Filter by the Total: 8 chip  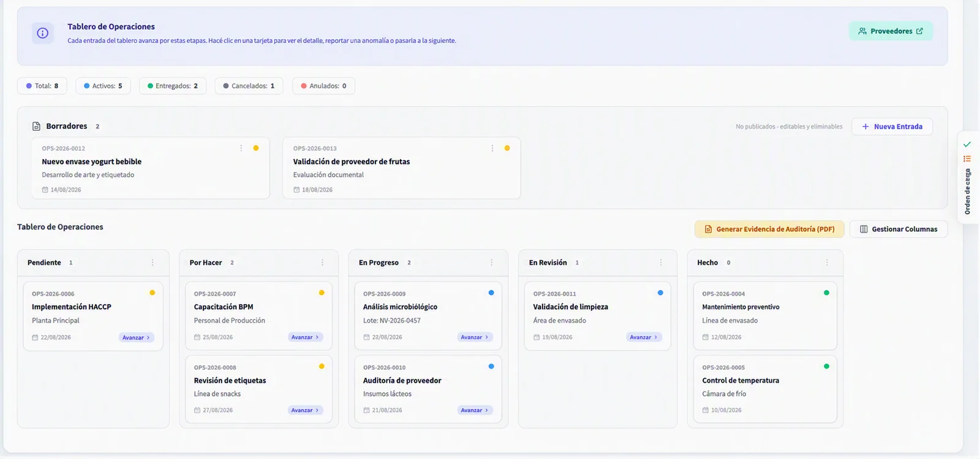point(42,86)
